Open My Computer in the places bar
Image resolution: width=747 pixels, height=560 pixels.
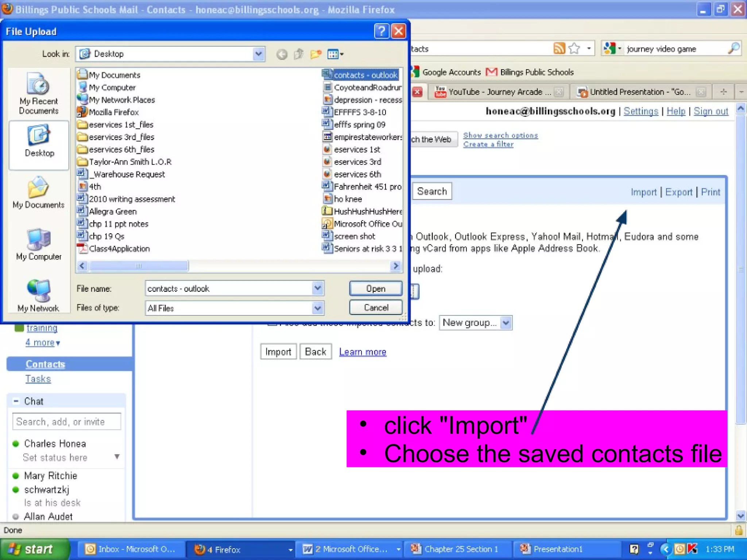(x=39, y=245)
